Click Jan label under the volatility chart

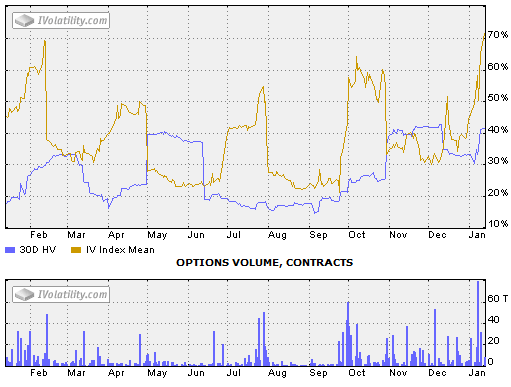pyautogui.click(x=477, y=235)
